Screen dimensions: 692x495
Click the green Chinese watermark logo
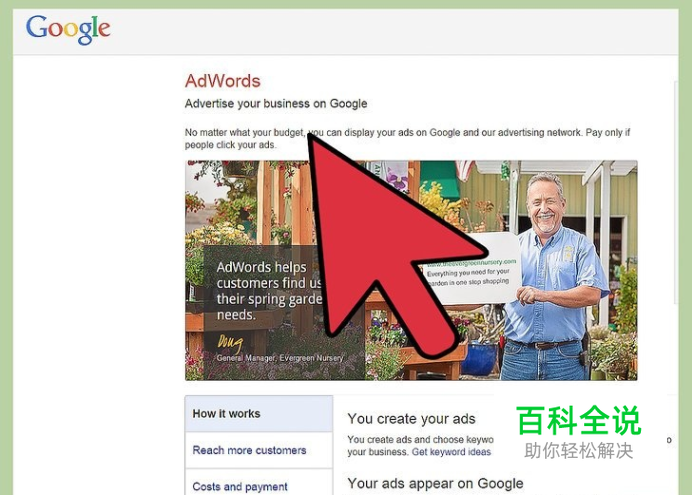pyautogui.click(x=578, y=420)
